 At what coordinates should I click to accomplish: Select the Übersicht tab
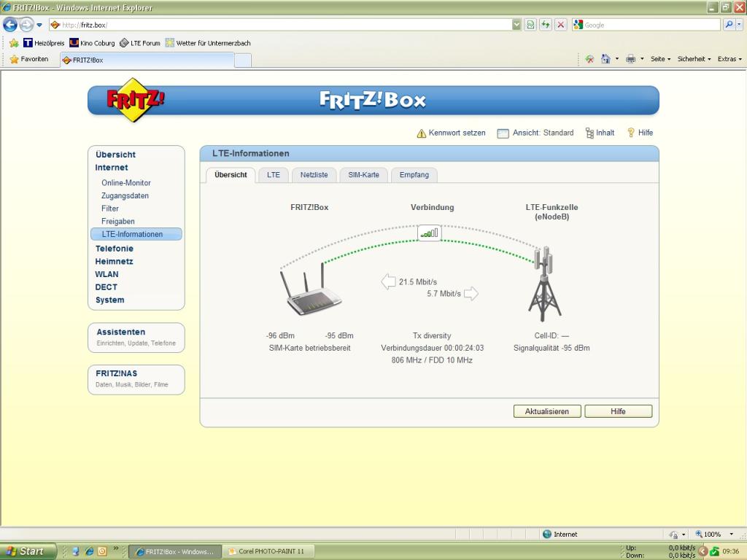coord(231,175)
